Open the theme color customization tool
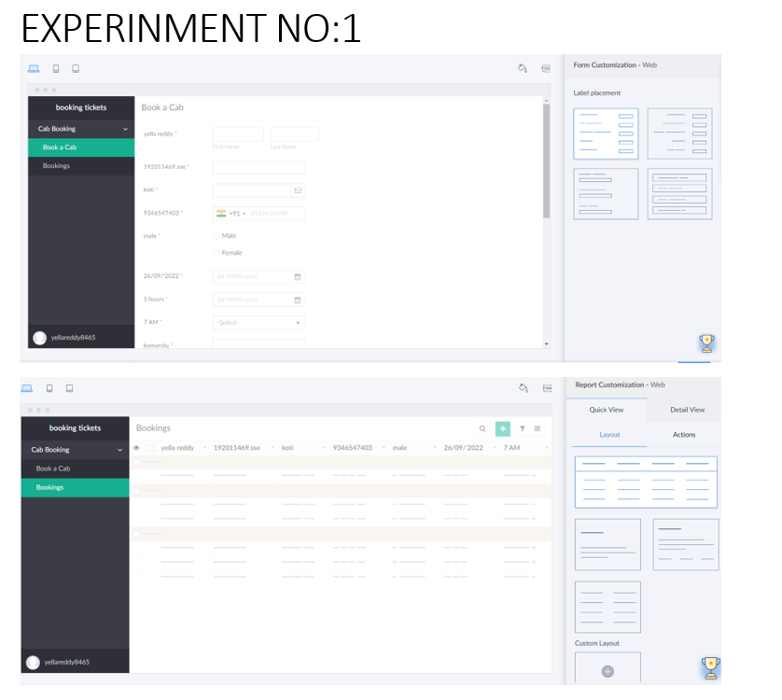Viewport: 782px width, 700px height. click(524, 67)
